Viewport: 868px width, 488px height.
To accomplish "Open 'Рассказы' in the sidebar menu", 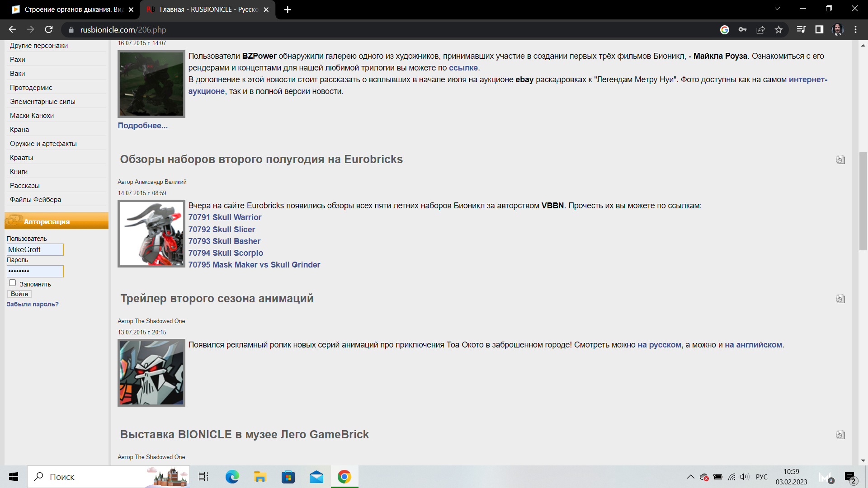I will tap(25, 186).
